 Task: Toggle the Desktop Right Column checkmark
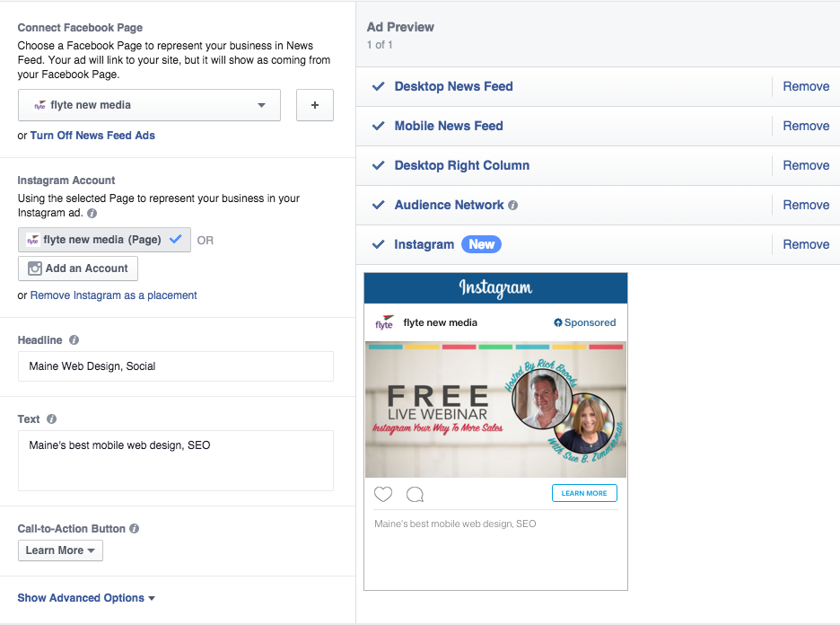[x=378, y=165]
